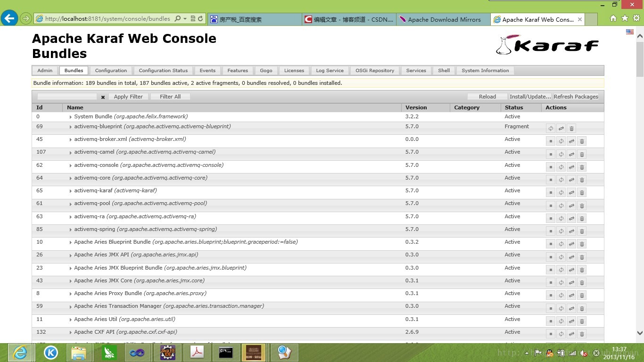Sort bundles by the Name column header

(x=232, y=107)
